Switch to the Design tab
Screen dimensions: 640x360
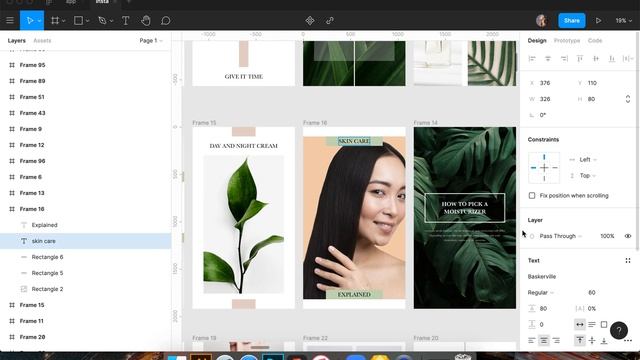[537, 40]
